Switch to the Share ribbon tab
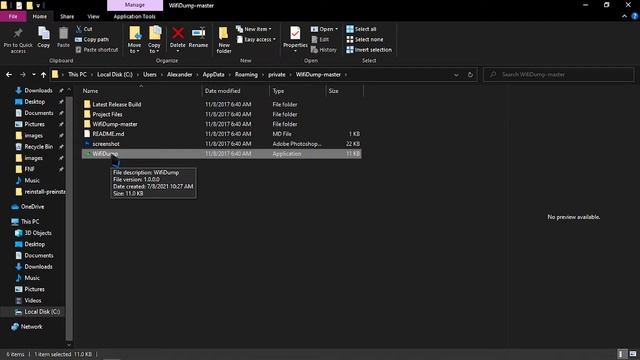The image size is (640, 360). point(67,16)
